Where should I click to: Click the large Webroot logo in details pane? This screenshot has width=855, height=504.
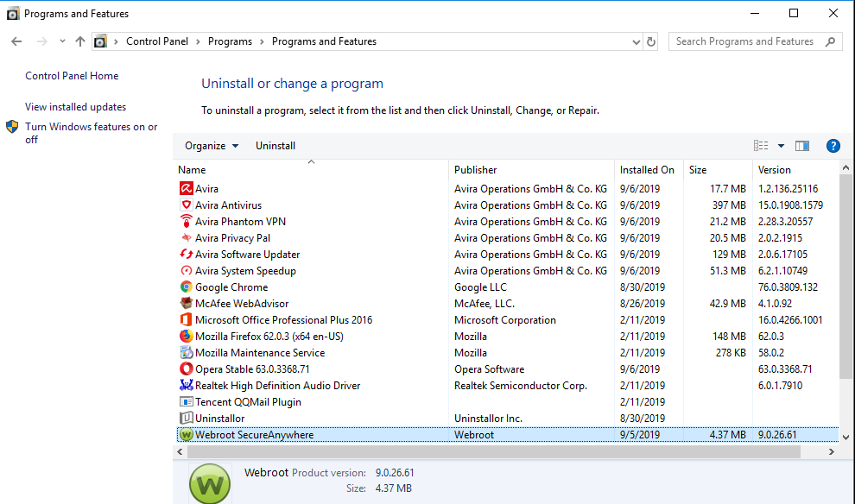[210, 484]
